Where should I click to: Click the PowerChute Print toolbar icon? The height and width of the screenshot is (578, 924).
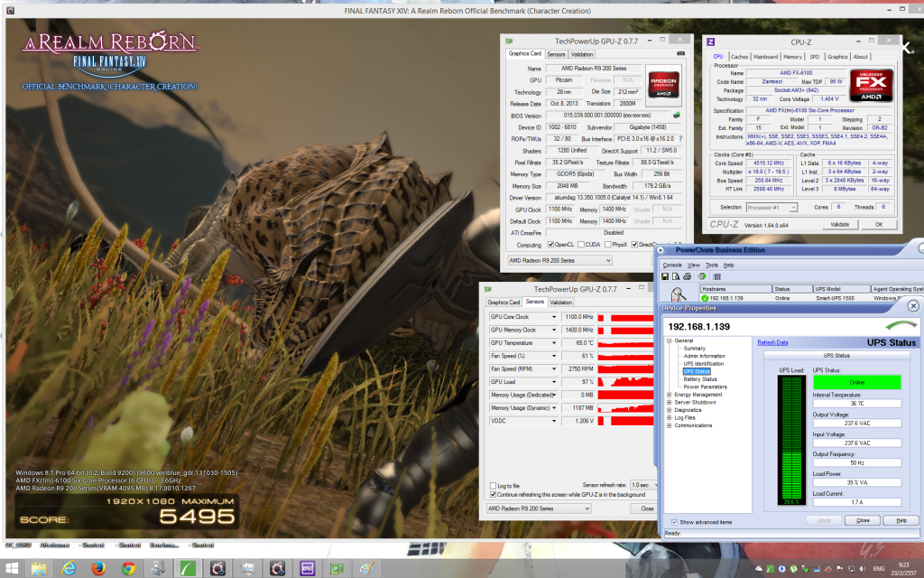(x=687, y=276)
